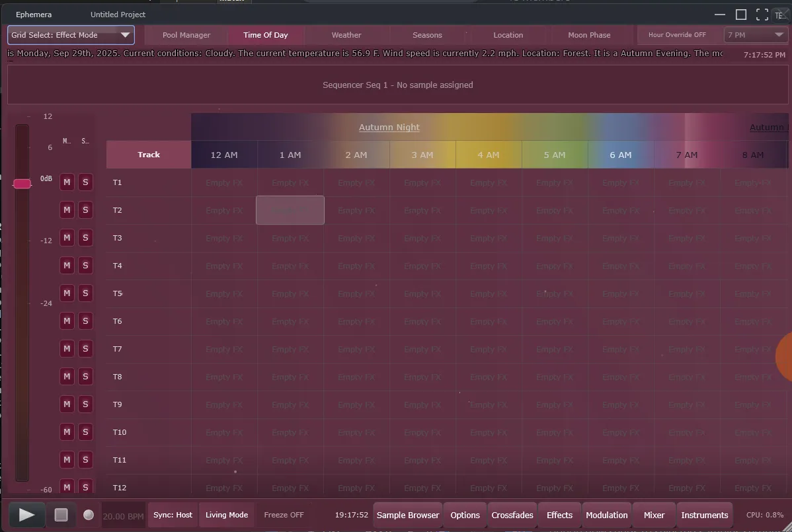Toggle Living Mode

click(227, 515)
